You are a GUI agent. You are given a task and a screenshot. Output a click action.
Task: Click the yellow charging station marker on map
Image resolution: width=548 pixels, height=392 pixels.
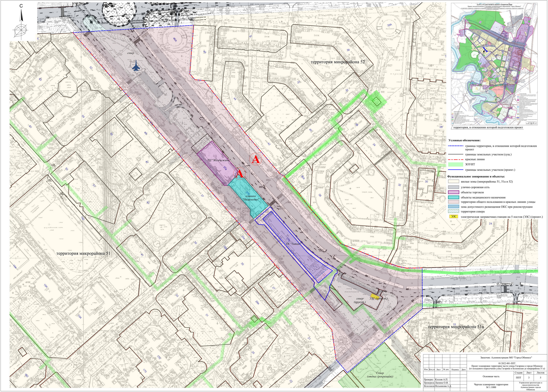(x=375, y=295)
